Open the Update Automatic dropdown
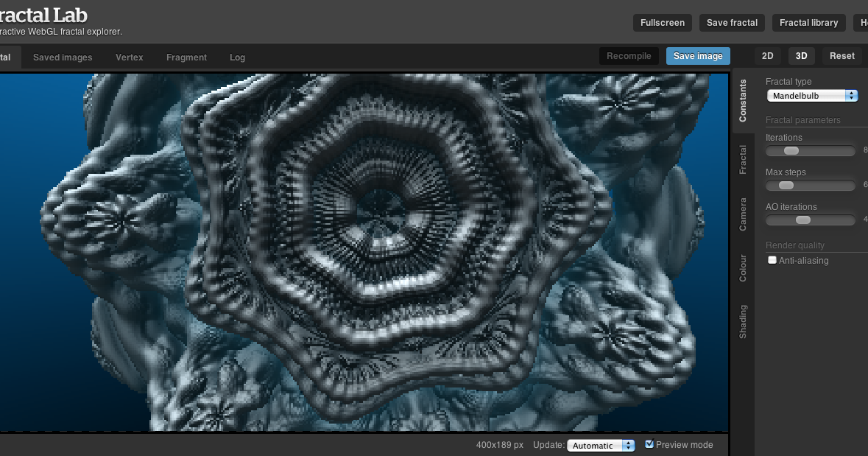The image size is (868, 456). click(x=600, y=445)
